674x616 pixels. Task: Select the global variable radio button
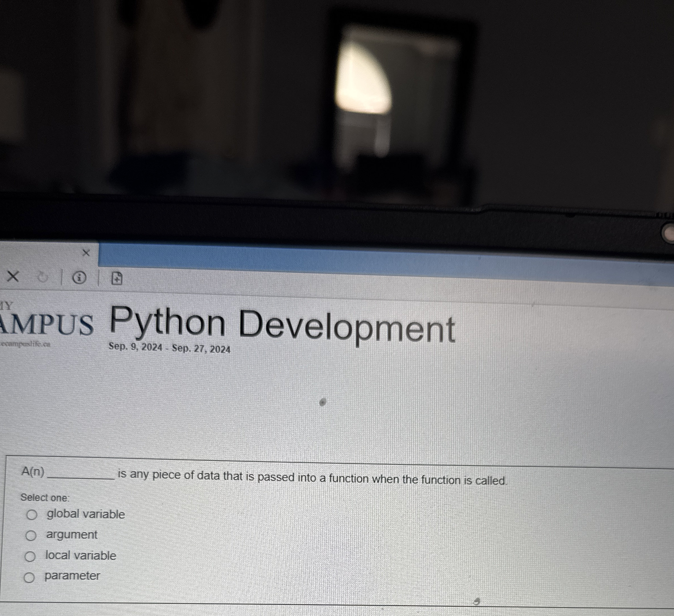[x=32, y=515]
